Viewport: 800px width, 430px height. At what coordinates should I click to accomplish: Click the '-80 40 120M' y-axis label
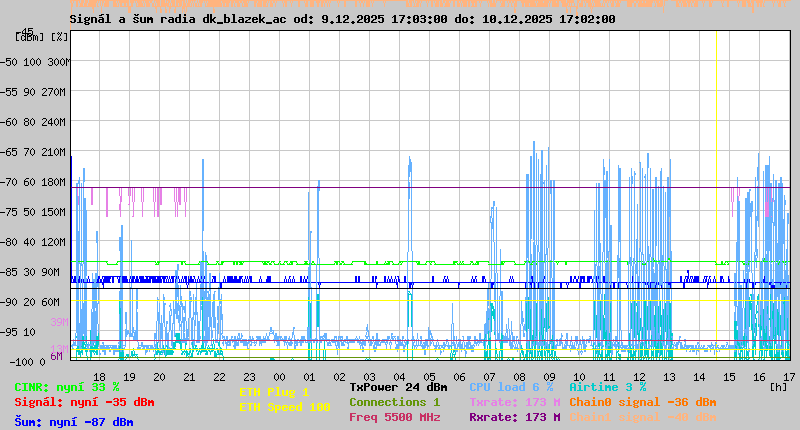33,242
